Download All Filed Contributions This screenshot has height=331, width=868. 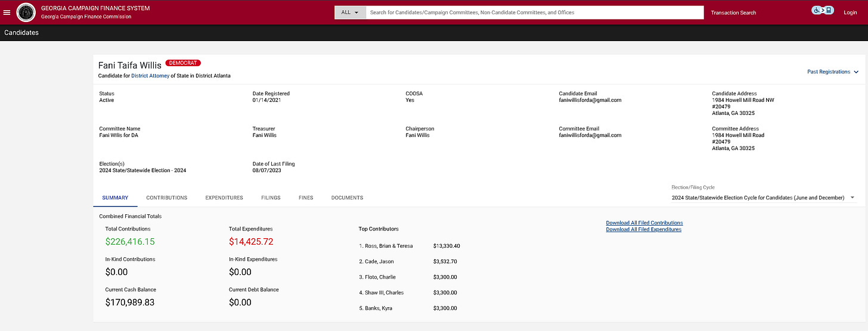644,223
